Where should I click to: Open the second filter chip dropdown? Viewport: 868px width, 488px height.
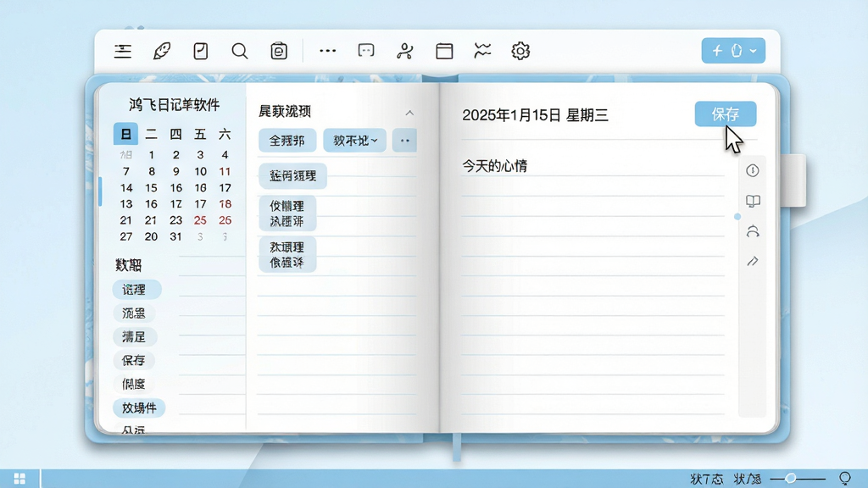tap(355, 141)
